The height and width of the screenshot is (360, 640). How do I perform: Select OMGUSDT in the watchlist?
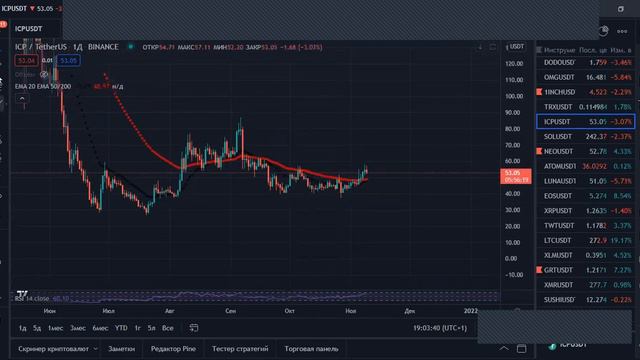(x=585, y=77)
